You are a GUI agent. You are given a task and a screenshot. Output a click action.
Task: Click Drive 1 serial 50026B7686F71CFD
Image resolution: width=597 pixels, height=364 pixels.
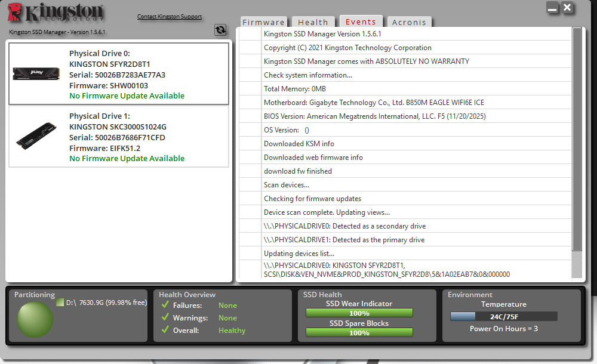[x=117, y=137]
